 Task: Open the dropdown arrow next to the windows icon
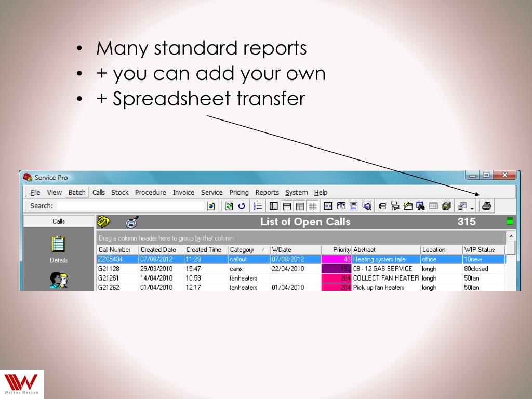coord(472,207)
